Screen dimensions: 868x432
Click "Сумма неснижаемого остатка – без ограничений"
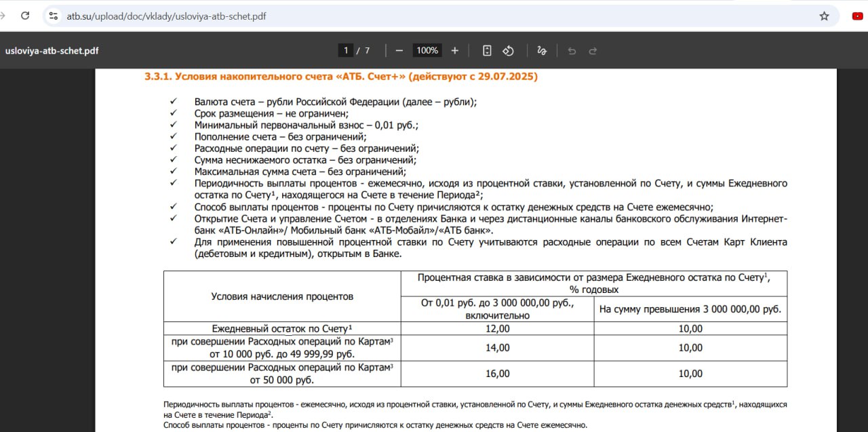pyautogui.click(x=305, y=160)
